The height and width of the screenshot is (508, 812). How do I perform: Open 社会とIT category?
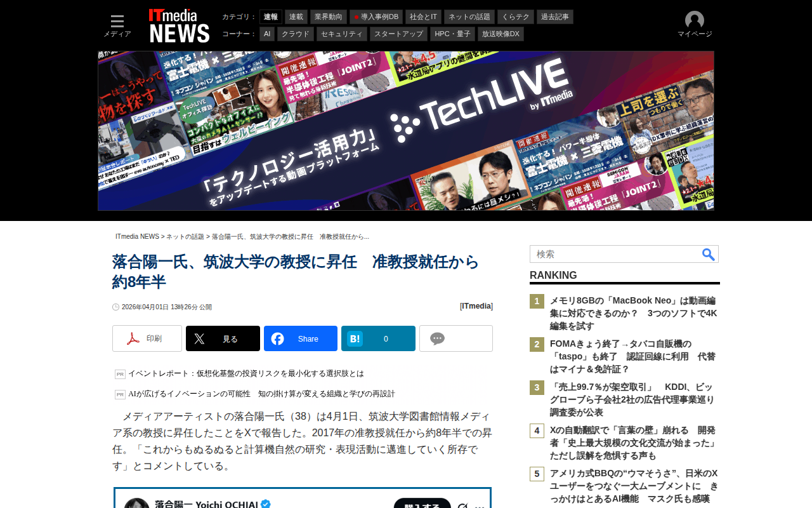pos(423,17)
